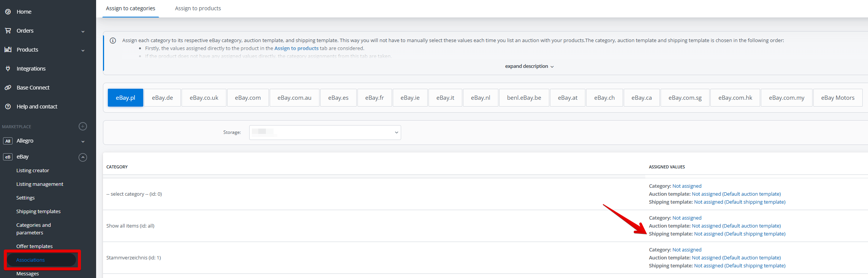Viewport: 868px width, 278px height.
Task: Open the Assign to products link in description
Action: tap(296, 49)
